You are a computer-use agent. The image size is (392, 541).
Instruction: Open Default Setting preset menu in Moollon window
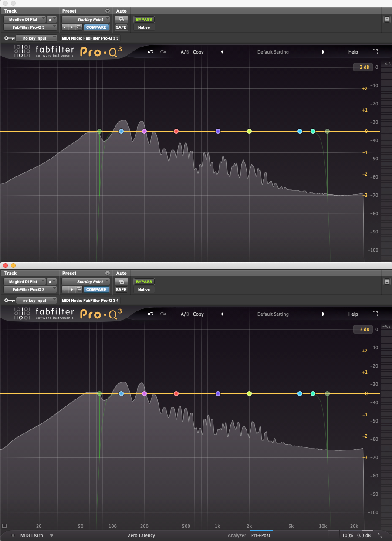(273, 52)
